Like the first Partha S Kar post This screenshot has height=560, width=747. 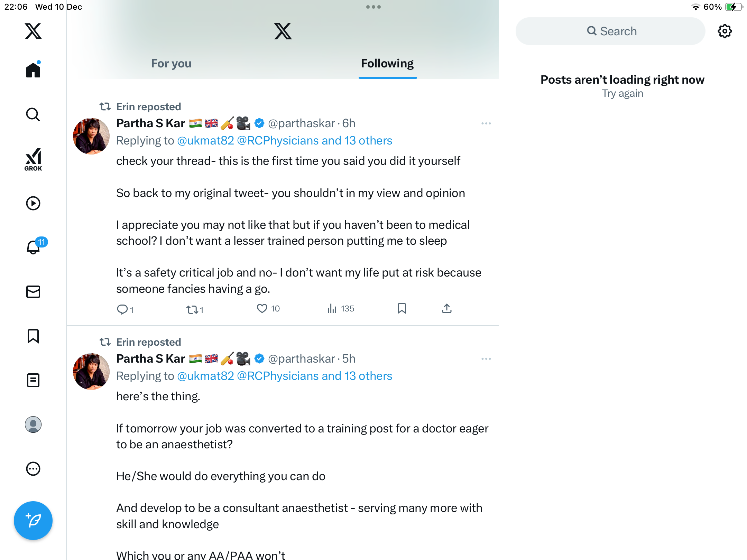tap(262, 308)
